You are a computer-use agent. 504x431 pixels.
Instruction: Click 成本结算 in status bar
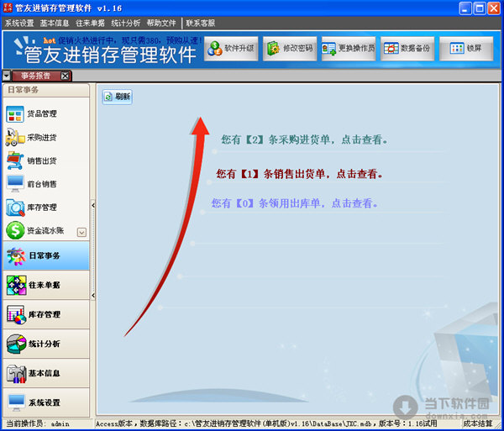click(x=478, y=424)
